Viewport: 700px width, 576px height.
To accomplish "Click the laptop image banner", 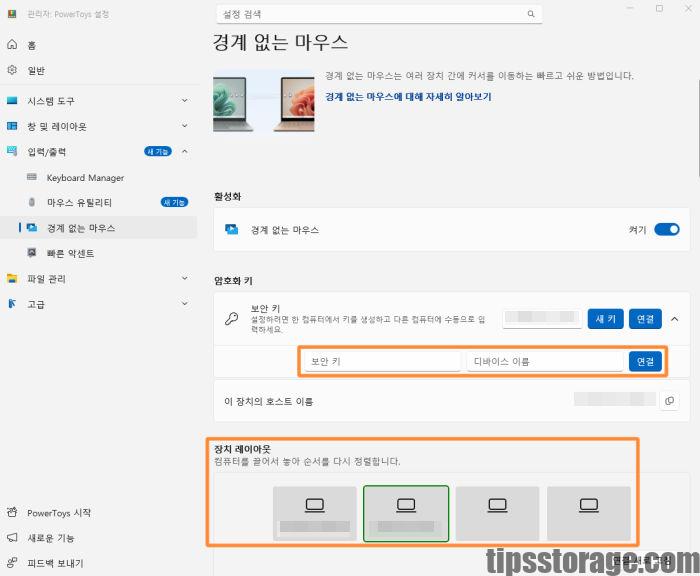I will click(x=263, y=101).
